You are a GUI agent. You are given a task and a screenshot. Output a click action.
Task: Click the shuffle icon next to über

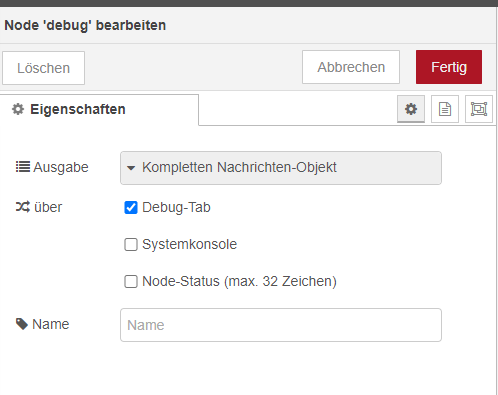(23, 207)
